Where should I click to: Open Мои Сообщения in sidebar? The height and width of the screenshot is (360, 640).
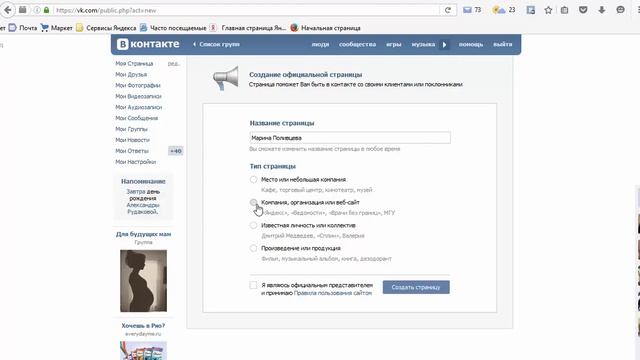coord(136,118)
